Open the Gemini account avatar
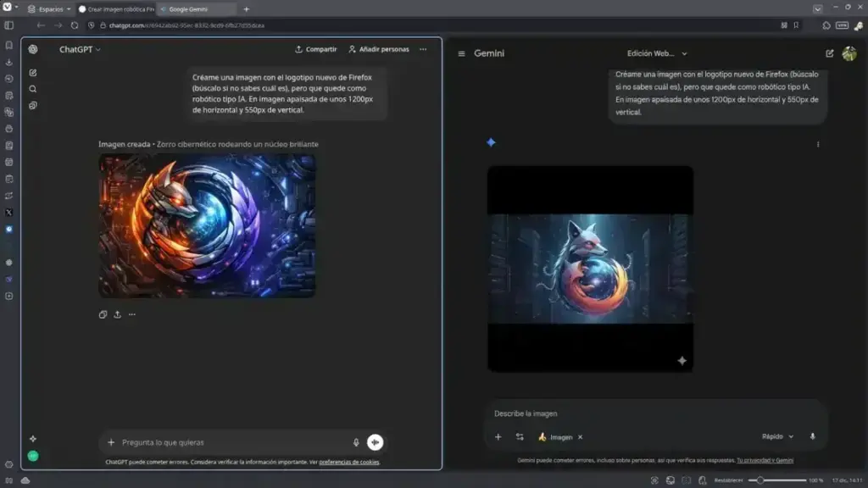868x488 pixels. pos(849,53)
